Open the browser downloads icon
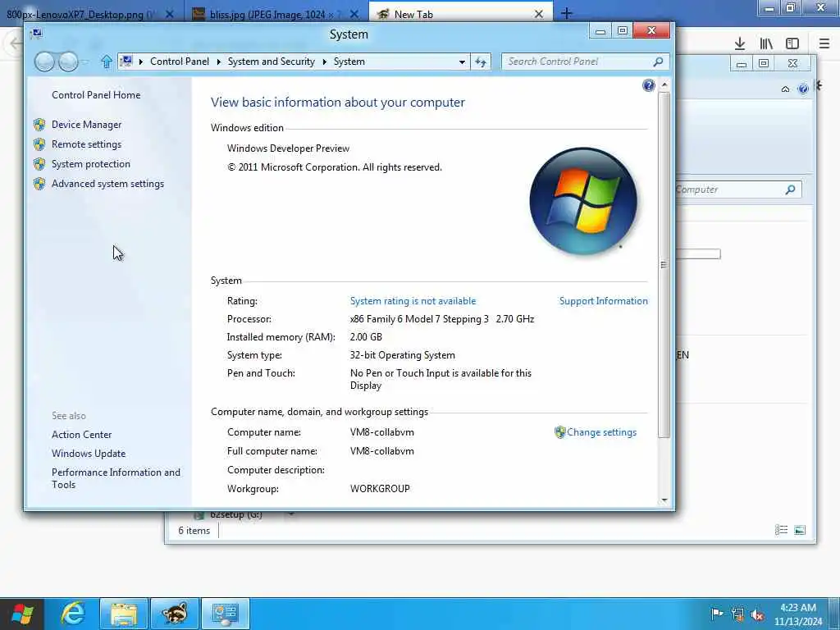 coord(740,44)
